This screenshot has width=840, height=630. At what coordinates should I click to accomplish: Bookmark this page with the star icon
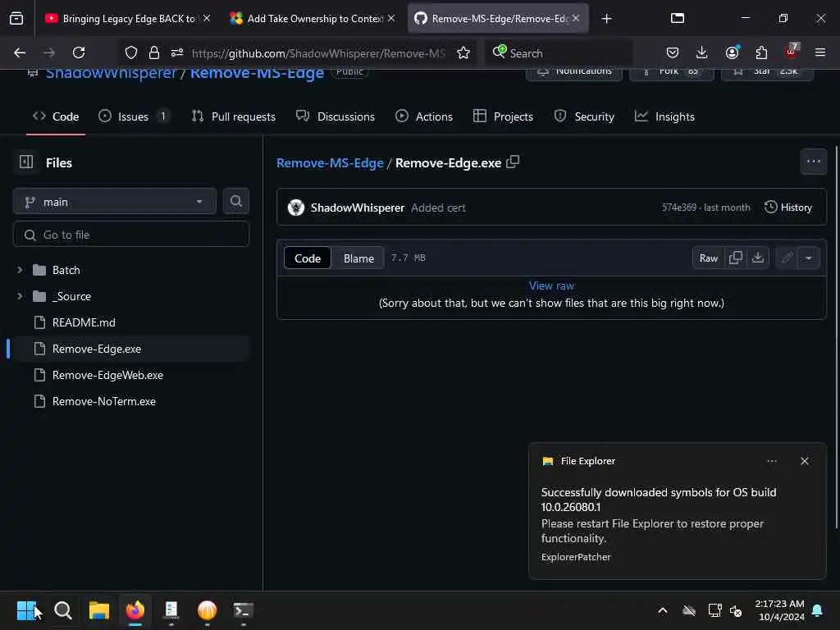coord(463,52)
